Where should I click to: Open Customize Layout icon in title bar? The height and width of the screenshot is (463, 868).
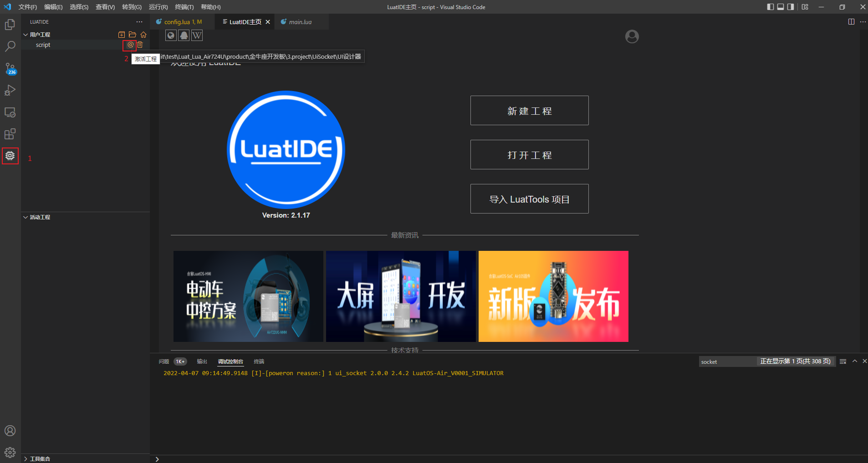pyautogui.click(x=805, y=7)
